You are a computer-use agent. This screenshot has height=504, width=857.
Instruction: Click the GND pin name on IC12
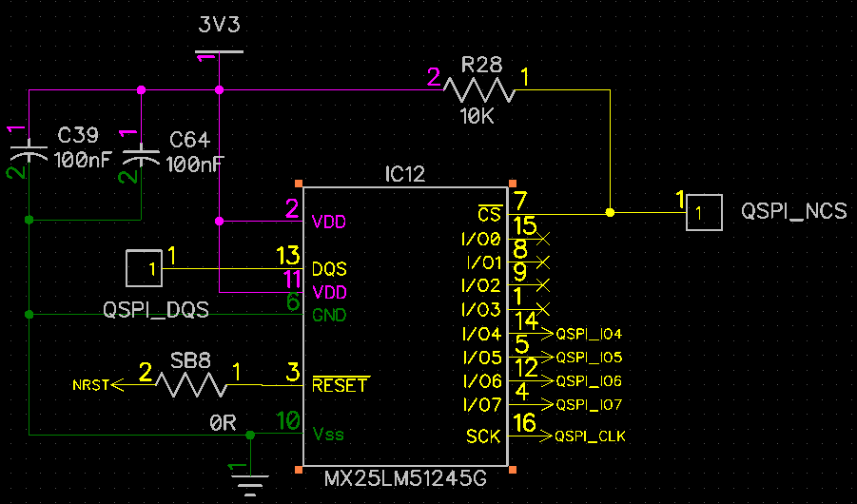[x=329, y=316]
